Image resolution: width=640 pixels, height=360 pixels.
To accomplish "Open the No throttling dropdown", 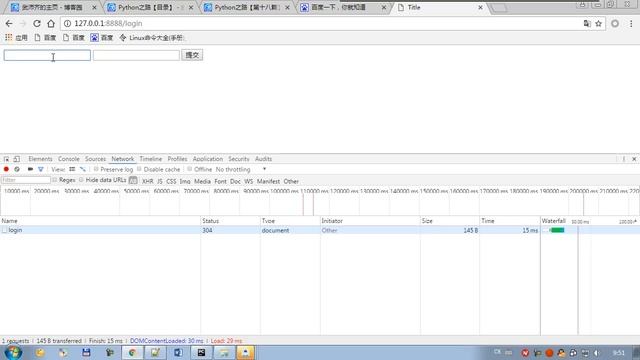I will (241, 169).
